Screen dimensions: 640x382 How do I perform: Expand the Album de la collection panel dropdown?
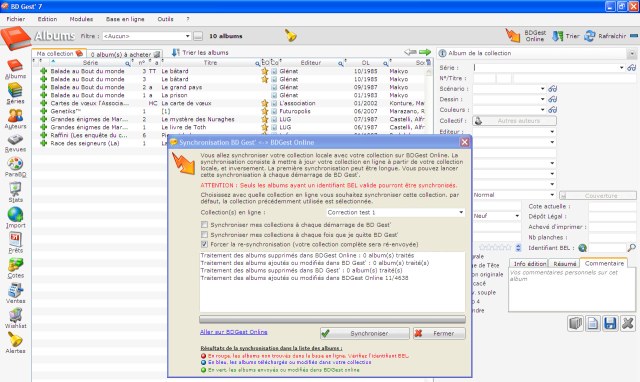[x=632, y=53]
